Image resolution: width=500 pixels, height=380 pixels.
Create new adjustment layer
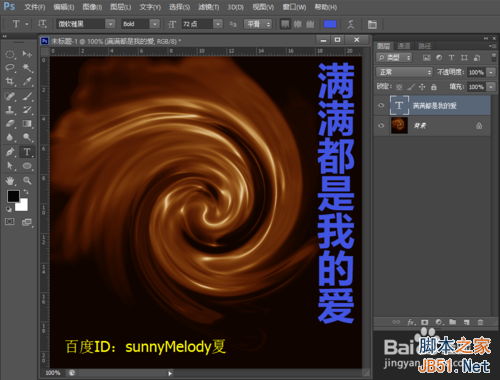[x=439, y=322]
